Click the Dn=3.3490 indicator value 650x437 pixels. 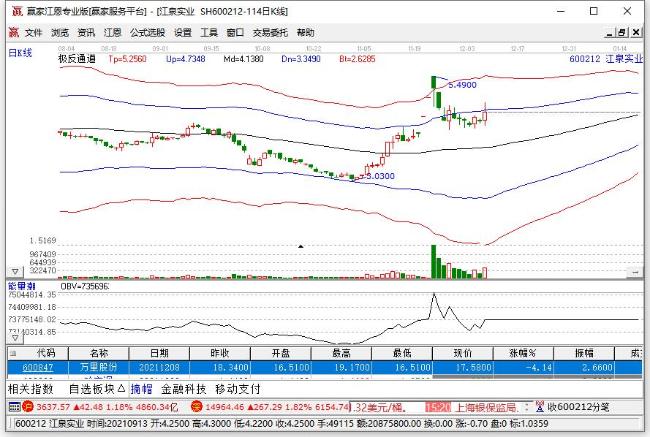(301, 59)
